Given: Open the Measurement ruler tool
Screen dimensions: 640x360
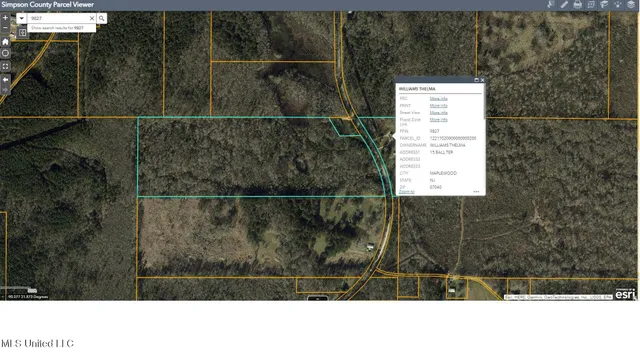Looking at the screenshot, I should (564, 4).
